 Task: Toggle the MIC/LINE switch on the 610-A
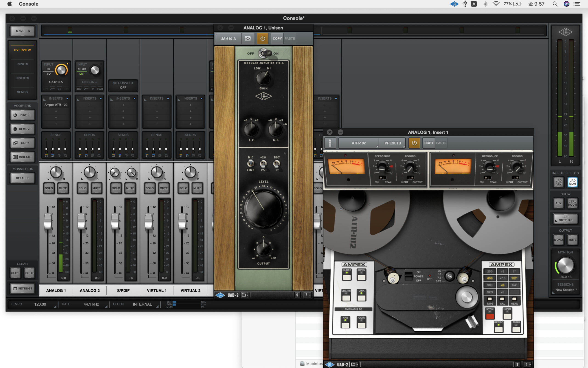click(x=251, y=164)
